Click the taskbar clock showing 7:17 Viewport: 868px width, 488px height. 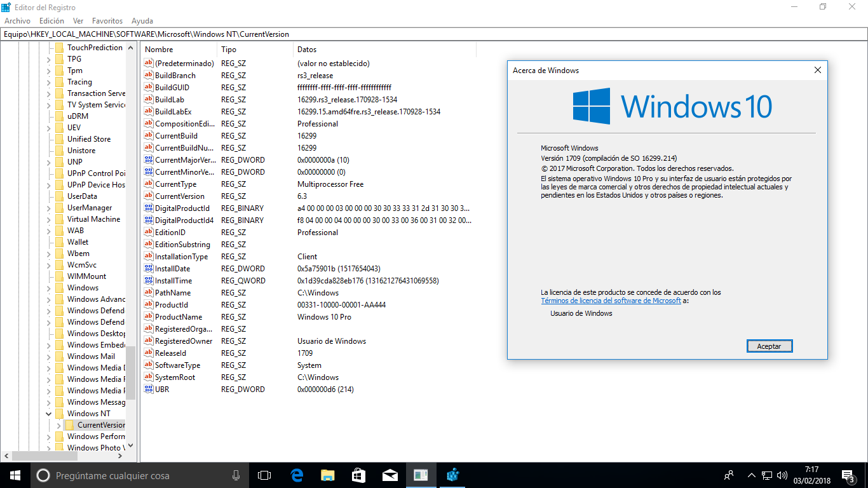(811, 475)
